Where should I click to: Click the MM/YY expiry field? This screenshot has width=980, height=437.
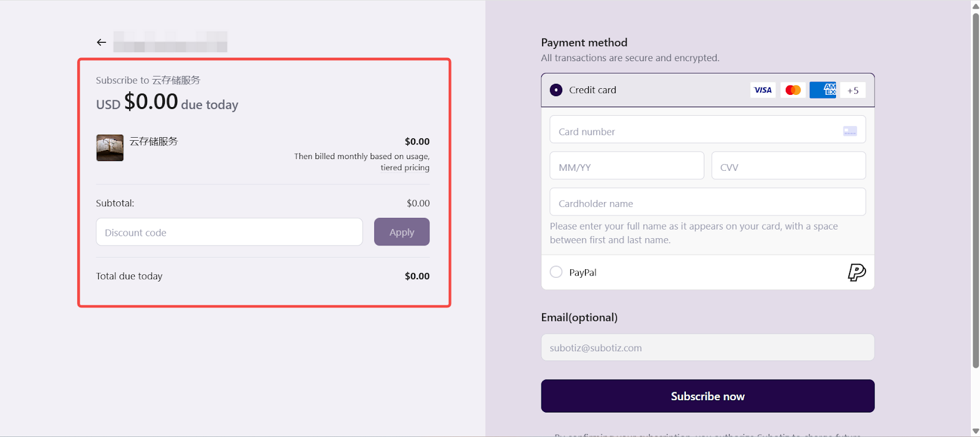click(627, 166)
